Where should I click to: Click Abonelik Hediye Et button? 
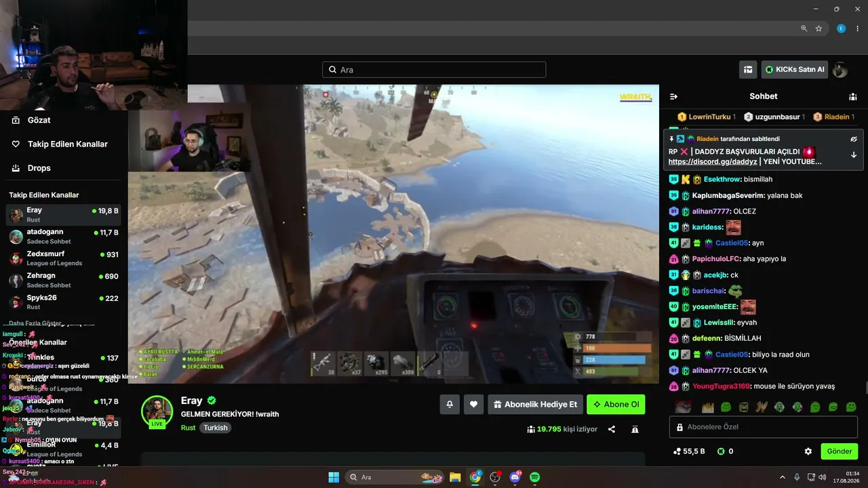[535, 405]
